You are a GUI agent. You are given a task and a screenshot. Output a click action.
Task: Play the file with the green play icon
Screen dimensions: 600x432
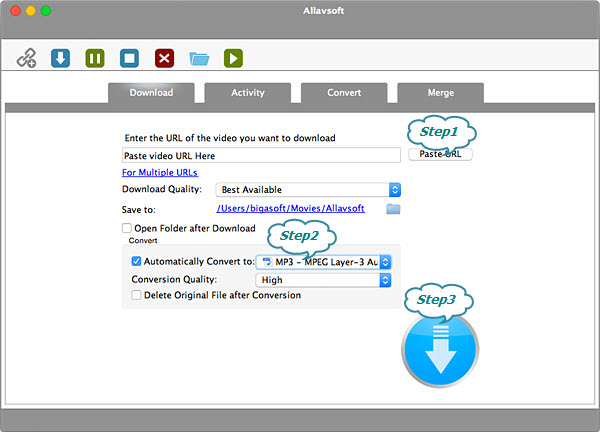(x=233, y=58)
